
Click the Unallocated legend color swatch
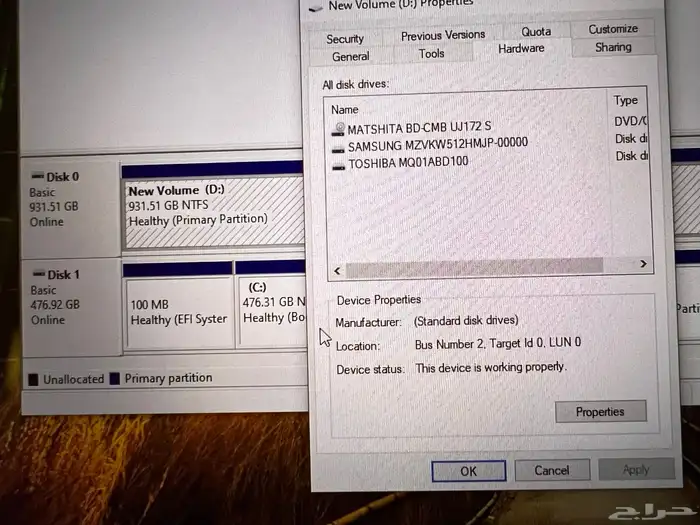point(34,379)
